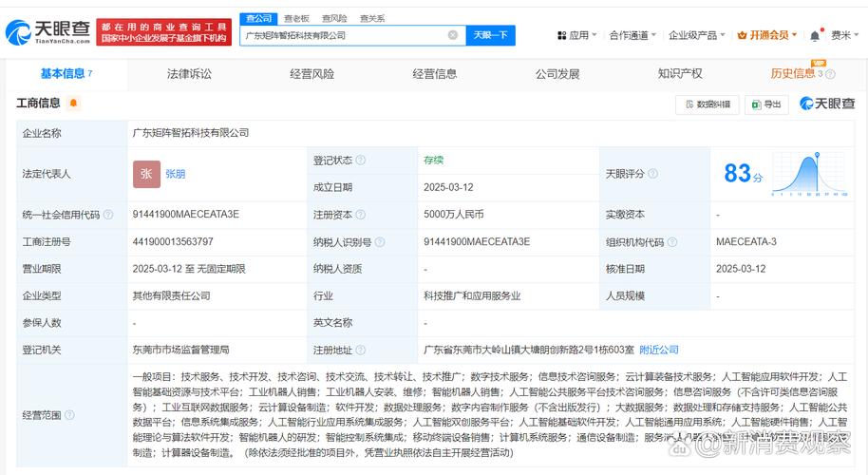The width and height of the screenshot is (868, 475).
Task: Click the orange alert bell beside 工商信息
Action: pyautogui.click(x=73, y=103)
